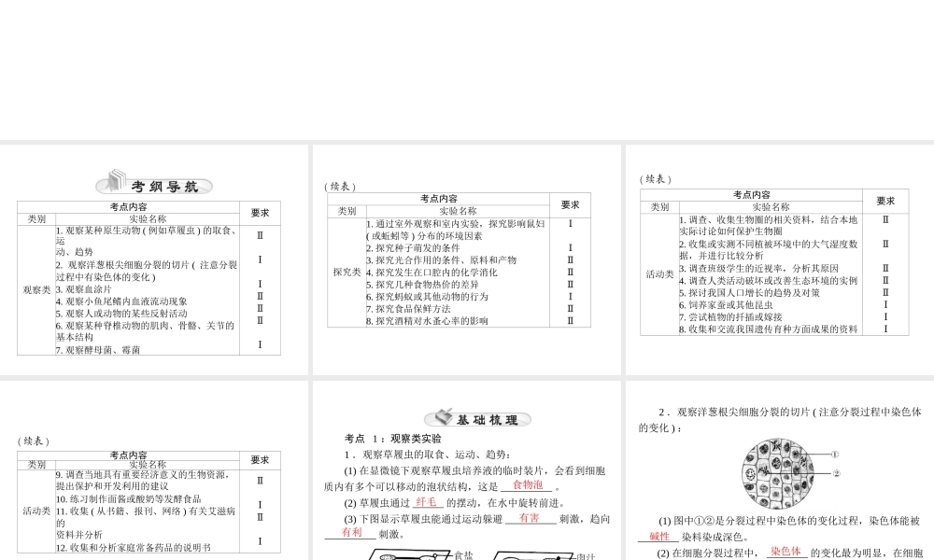934x560 pixels.
Task: Click label ② beside the cell image
Action: pos(836,474)
